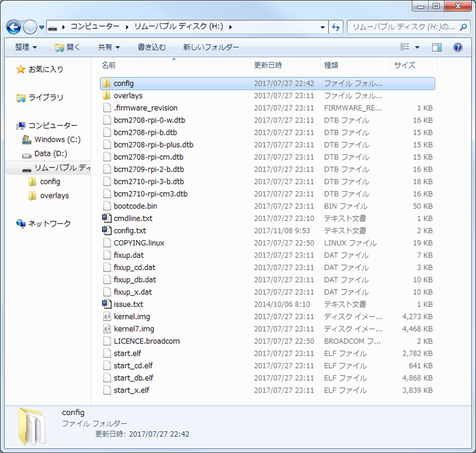Open recent pages dropdown next to Forward
This screenshot has height=453, width=476.
click(x=42, y=27)
